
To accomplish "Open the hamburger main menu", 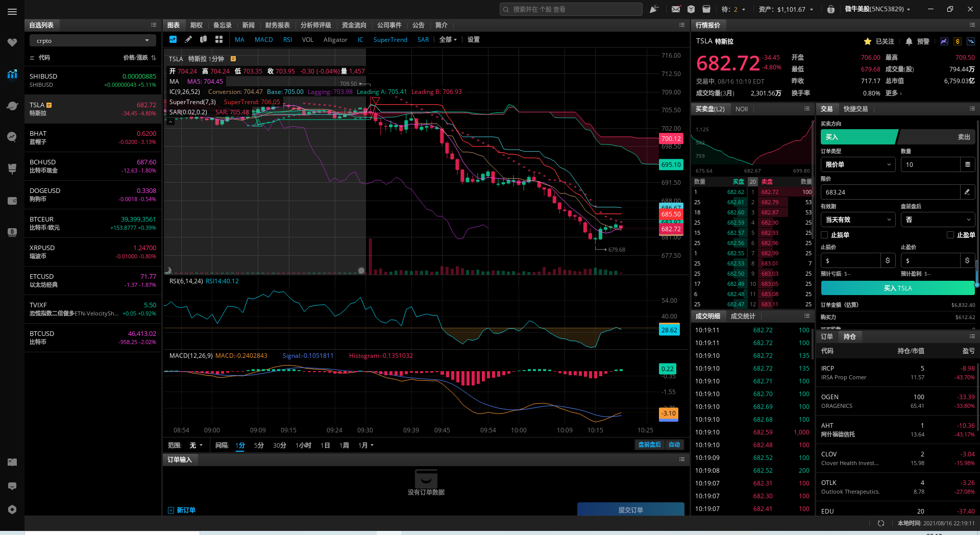I will pyautogui.click(x=12, y=12).
